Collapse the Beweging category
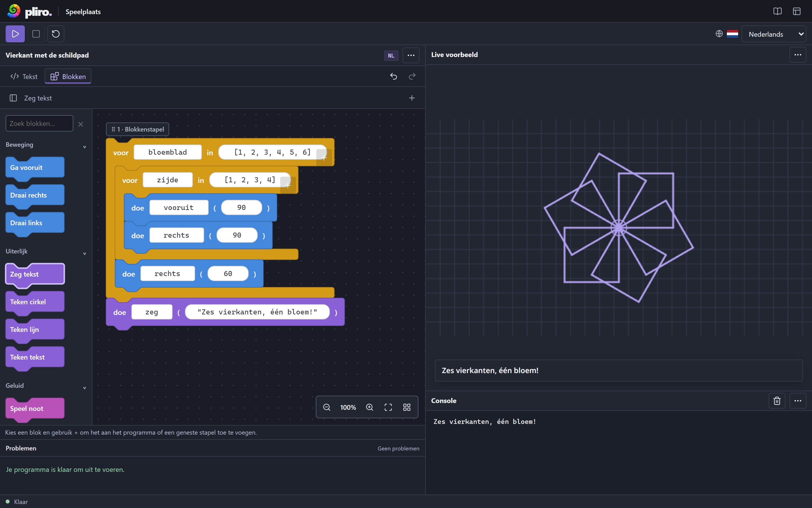The image size is (812, 508). 85,147
